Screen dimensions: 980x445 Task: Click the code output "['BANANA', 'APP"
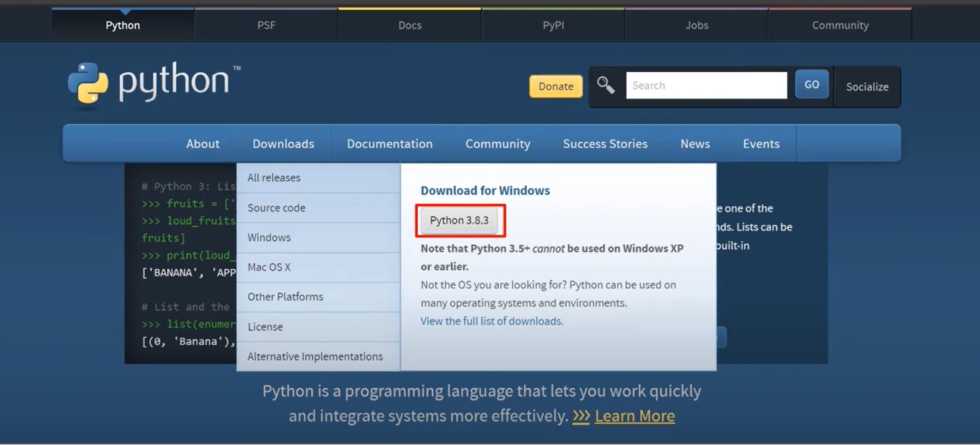point(189,272)
